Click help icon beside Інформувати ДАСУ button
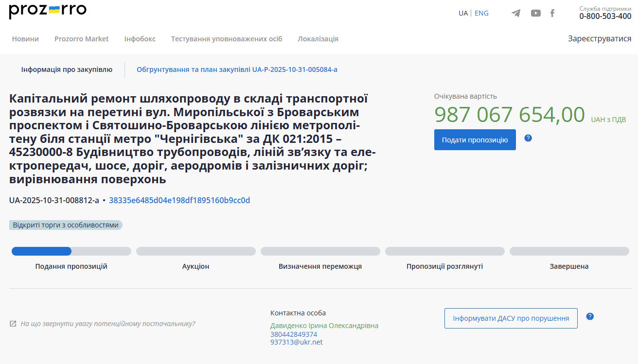 pos(590,316)
